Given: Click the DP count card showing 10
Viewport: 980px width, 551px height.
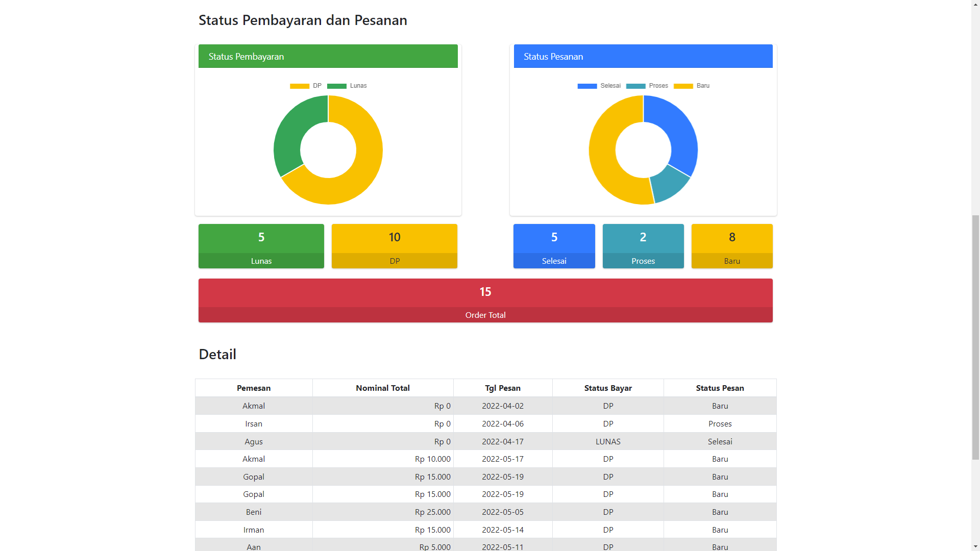Looking at the screenshot, I should pyautogui.click(x=394, y=246).
